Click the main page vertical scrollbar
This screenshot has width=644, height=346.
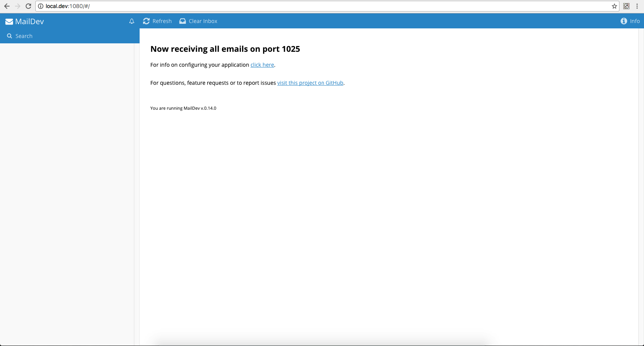point(641,187)
